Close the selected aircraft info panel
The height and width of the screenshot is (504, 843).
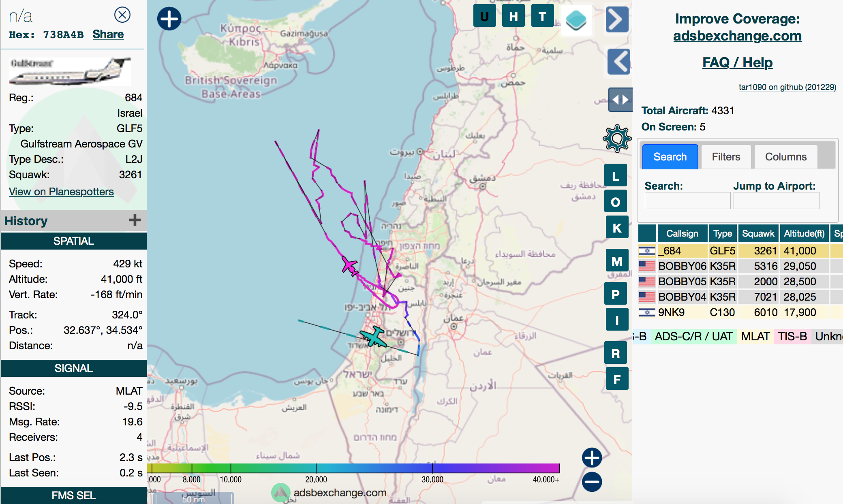pyautogui.click(x=122, y=15)
